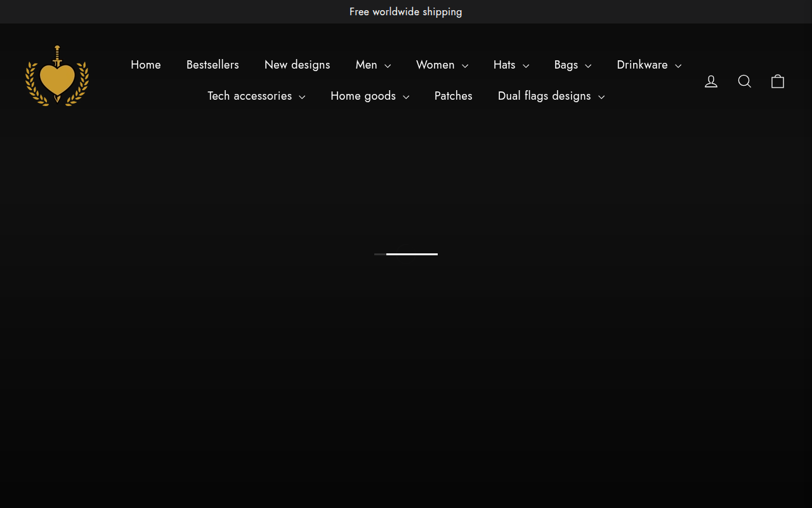The width and height of the screenshot is (812, 508).
Task: Browse the New designs section
Action: [298, 65]
